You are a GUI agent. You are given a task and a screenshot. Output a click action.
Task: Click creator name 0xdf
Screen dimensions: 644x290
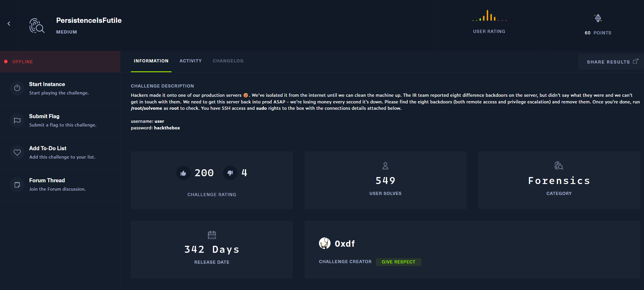click(x=345, y=244)
